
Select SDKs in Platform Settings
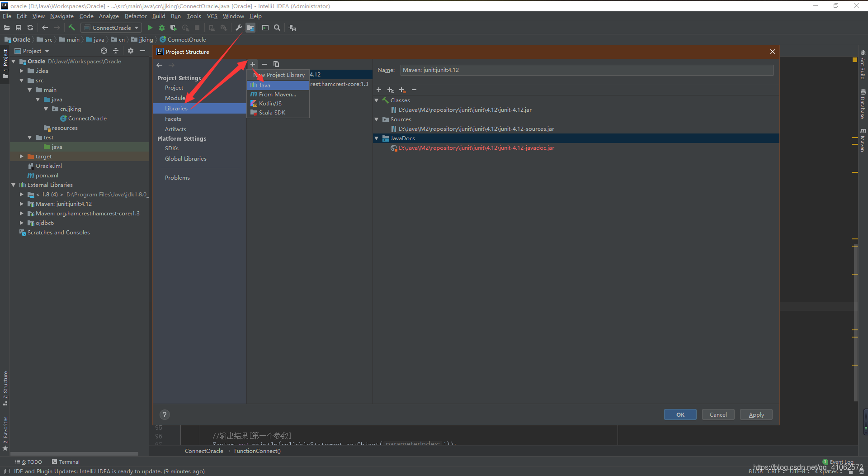pyautogui.click(x=172, y=148)
